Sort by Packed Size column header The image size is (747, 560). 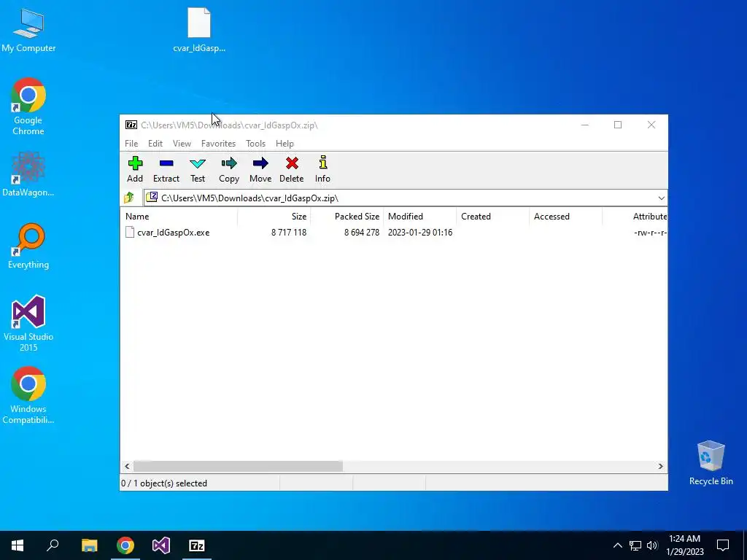click(x=347, y=216)
